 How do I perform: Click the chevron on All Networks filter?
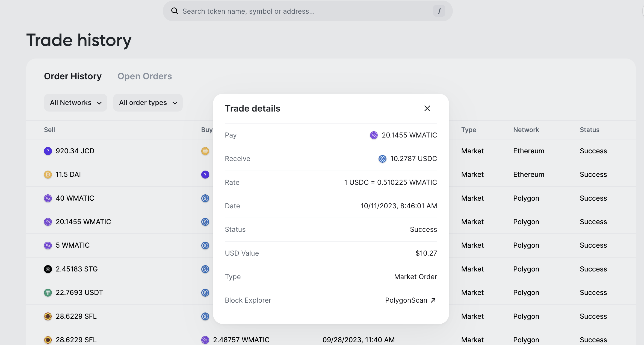(x=99, y=103)
